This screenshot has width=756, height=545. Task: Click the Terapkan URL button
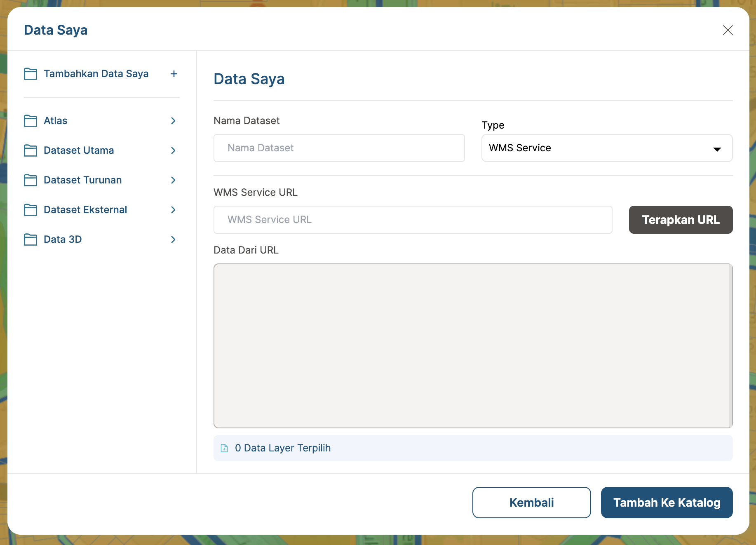tap(681, 220)
